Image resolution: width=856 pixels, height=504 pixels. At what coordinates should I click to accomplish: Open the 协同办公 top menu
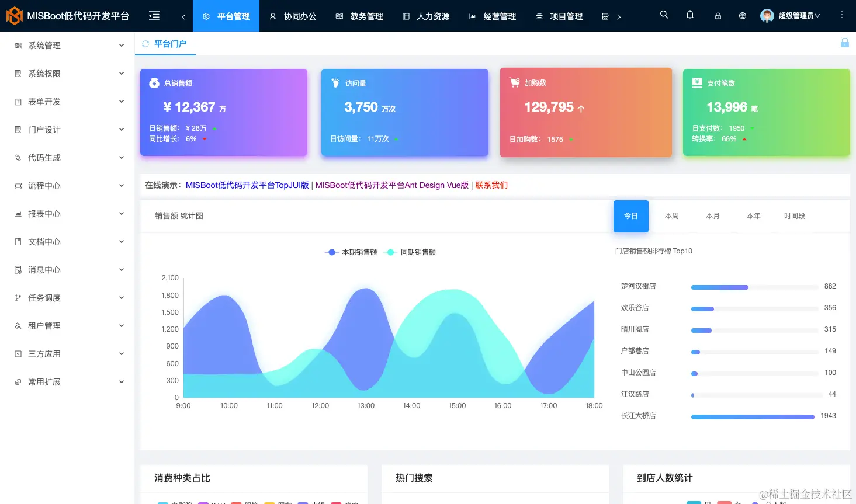pos(293,16)
